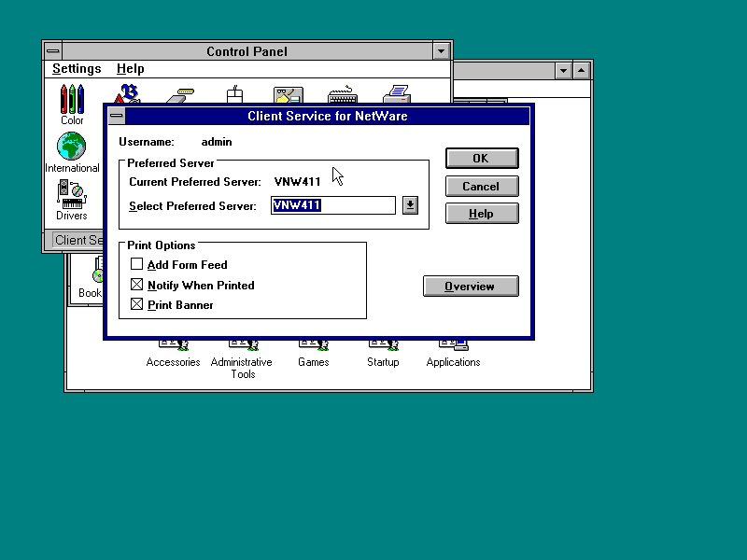This screenshot has width=747, height=560.
Task: Expand the Select Preferred Server dropdown list
Action: tap(410, 205)
